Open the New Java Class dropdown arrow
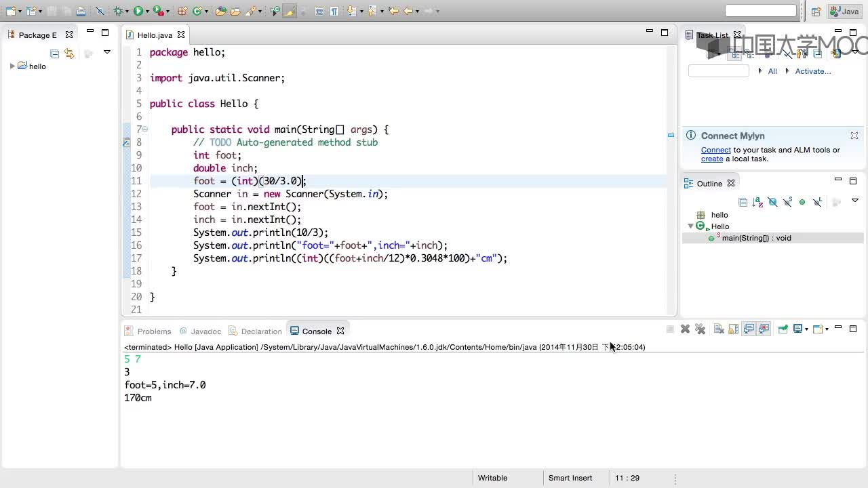 coord(206,12)
